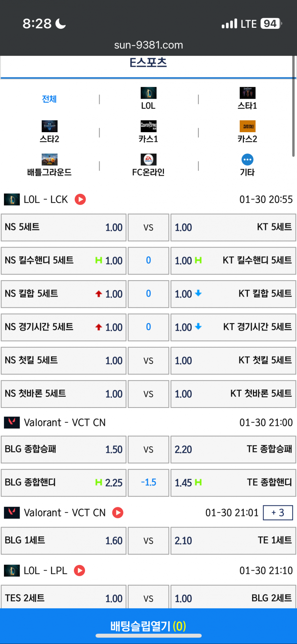This screenshot has width=297, height=644.
Task: Select the NS 5세트 1.00 odds bet
Action: [64, 227]
